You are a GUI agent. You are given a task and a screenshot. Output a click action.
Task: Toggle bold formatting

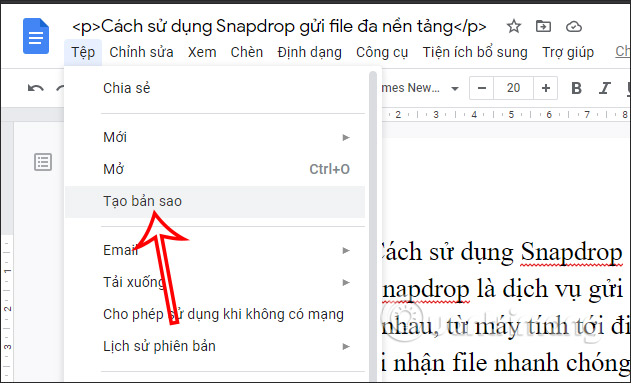[x=576, y=88]
